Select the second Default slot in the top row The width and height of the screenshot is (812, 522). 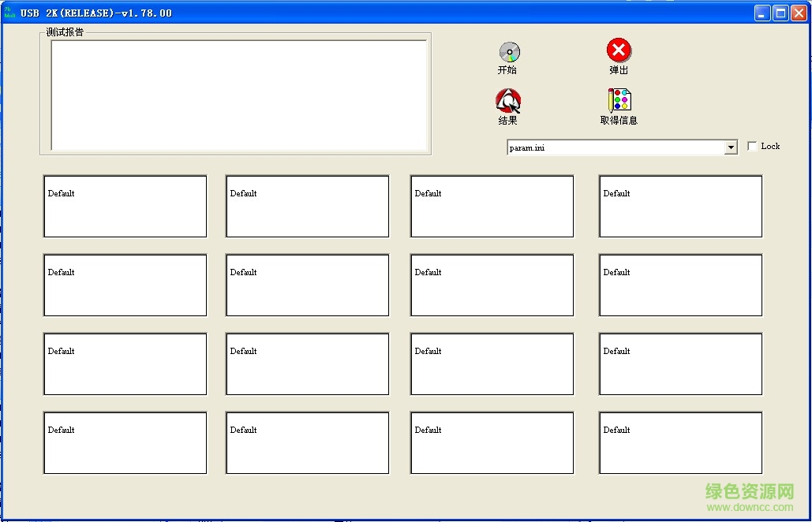308,207
